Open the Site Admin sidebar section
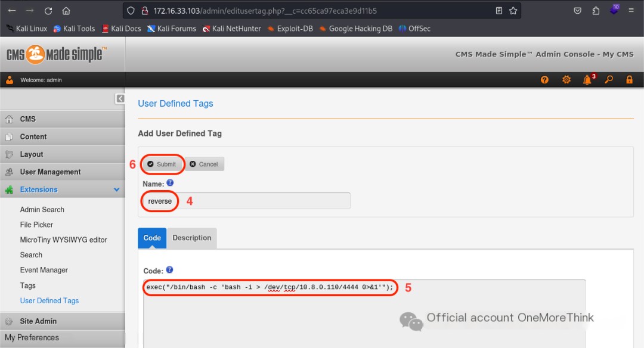Screen dimensions: 644x348 click(63, 321)
